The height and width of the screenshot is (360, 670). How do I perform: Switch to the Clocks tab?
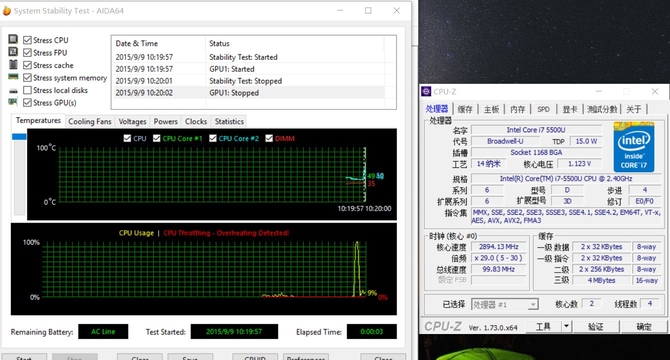[x=196, y=122]
